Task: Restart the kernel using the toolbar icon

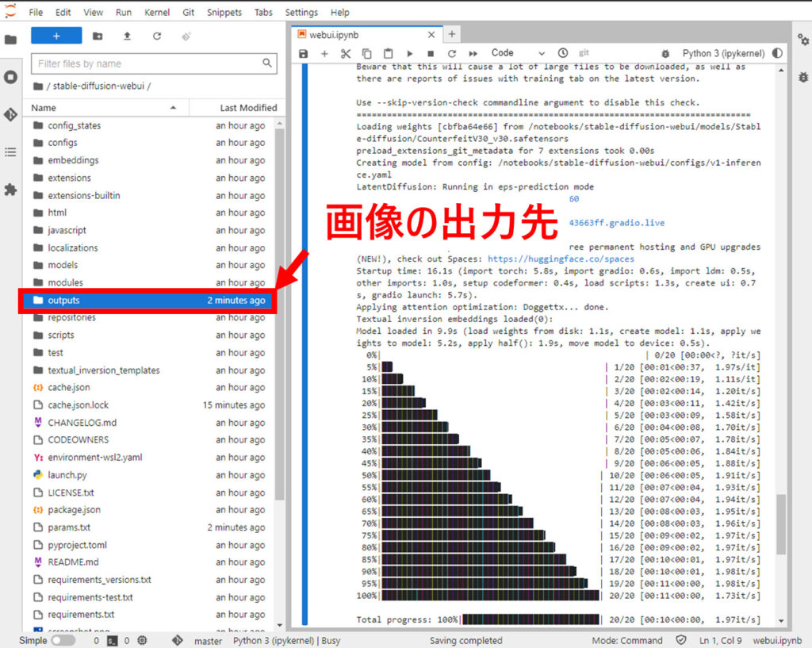Action: click(452, 53)
